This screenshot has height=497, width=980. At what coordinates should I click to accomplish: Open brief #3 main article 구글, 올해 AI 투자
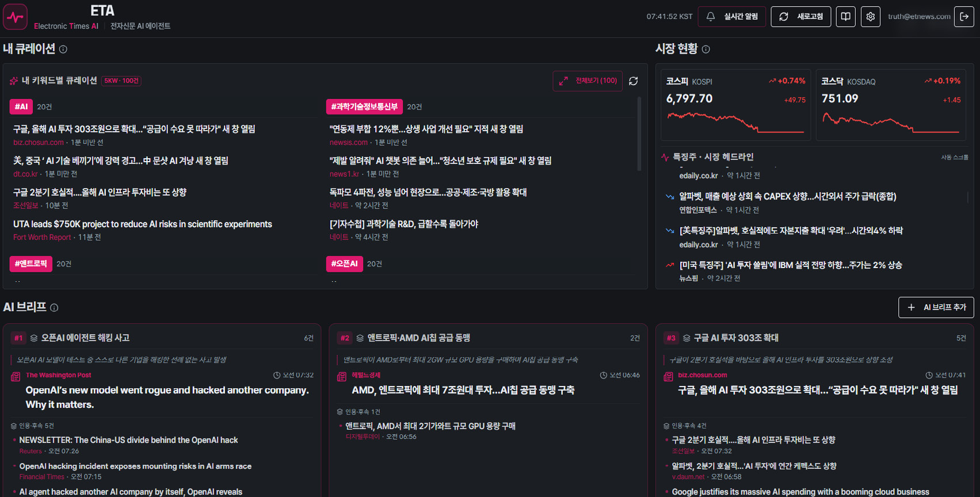(x=818, y=390)
